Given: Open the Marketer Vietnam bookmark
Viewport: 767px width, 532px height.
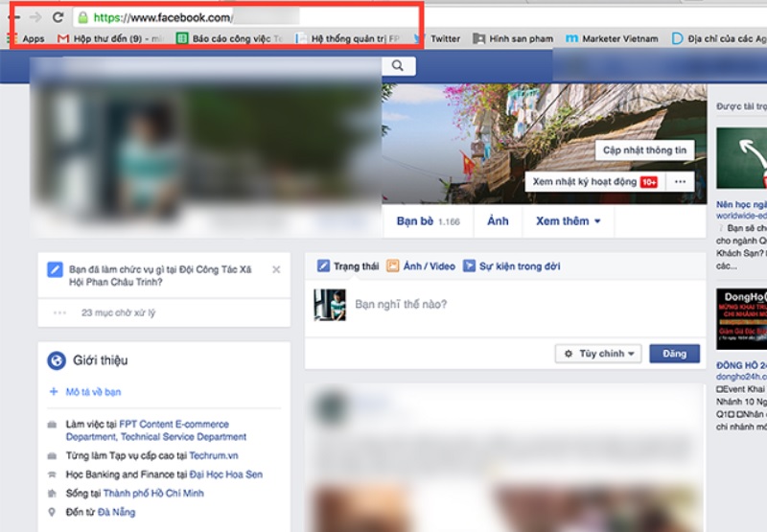Looking at the screenshot, I should tap(612, 38).
